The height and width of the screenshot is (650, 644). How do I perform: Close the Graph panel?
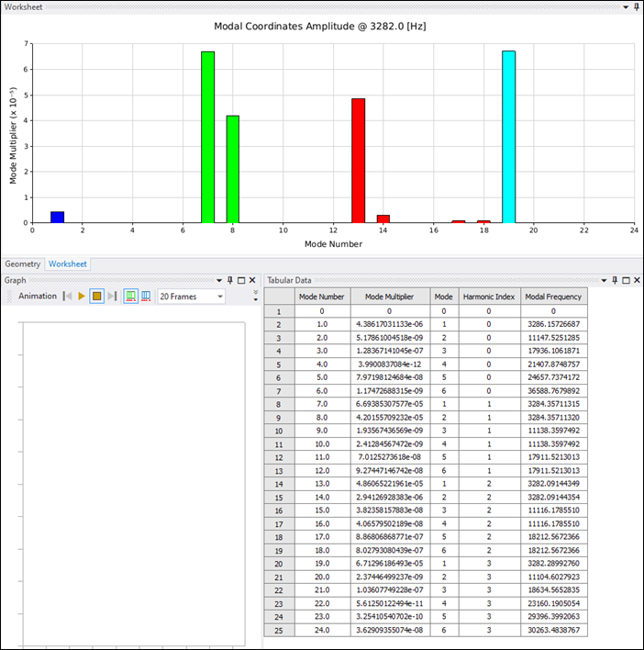pos(252,280)
